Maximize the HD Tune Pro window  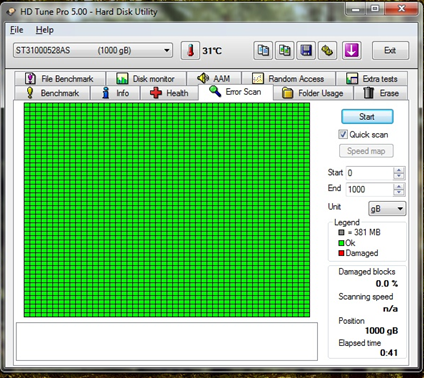375,9
